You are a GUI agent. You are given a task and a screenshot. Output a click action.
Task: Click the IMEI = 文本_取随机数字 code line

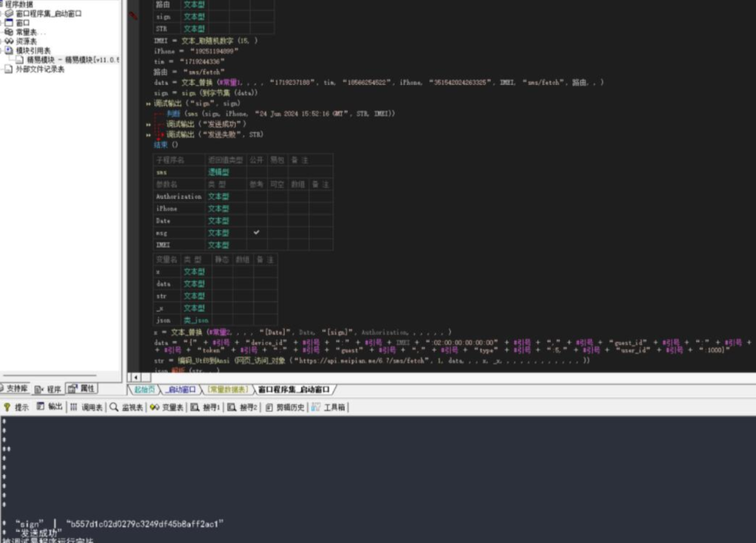[206, 41]
